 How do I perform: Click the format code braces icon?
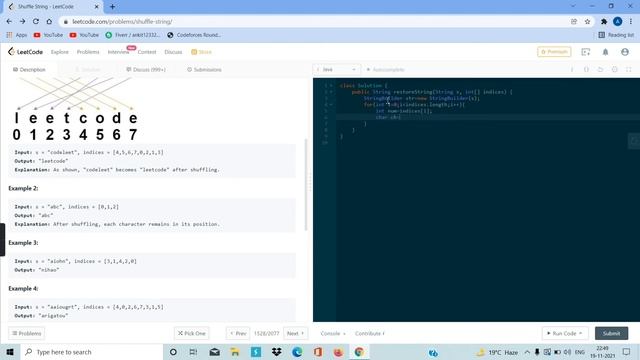[586, 70]
